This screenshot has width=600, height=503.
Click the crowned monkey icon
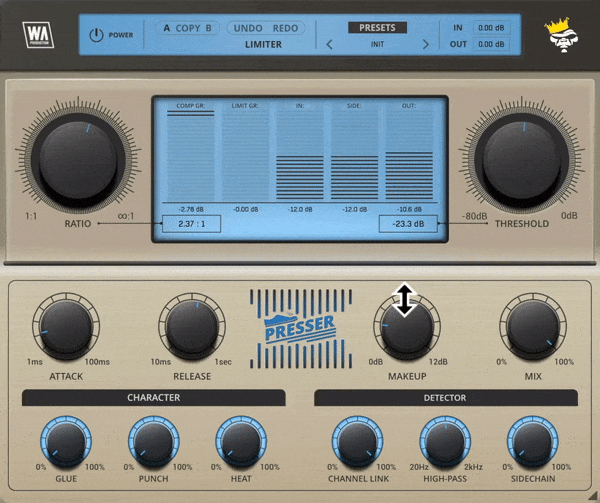click(x=560, y=36)
